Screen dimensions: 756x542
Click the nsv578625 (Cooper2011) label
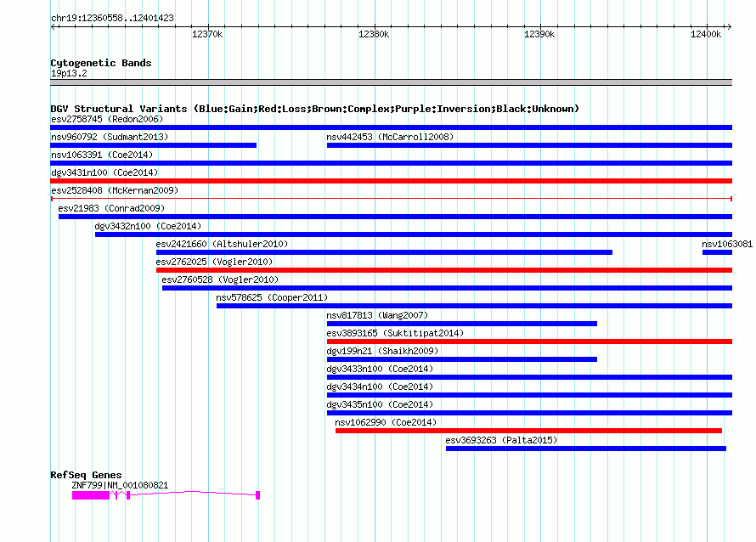pos(272,297)
